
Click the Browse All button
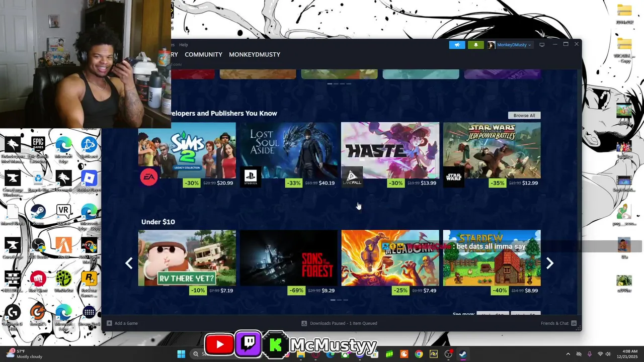(x=524, y=115)
